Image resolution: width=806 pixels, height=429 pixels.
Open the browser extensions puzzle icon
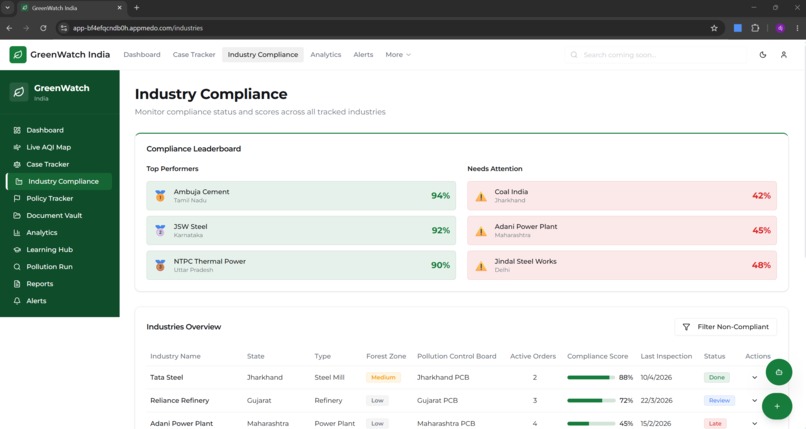[x=755, y=28]
